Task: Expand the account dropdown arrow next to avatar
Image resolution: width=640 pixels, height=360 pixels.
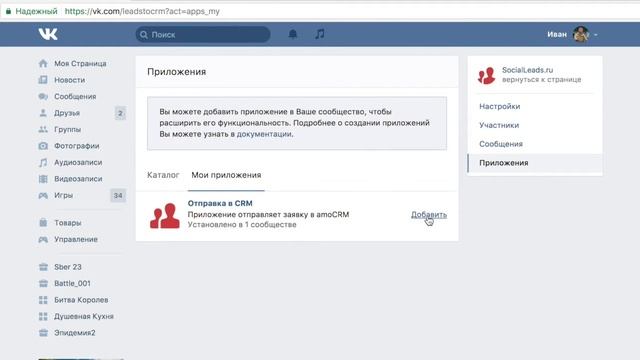Action: [x=596, y=35]
